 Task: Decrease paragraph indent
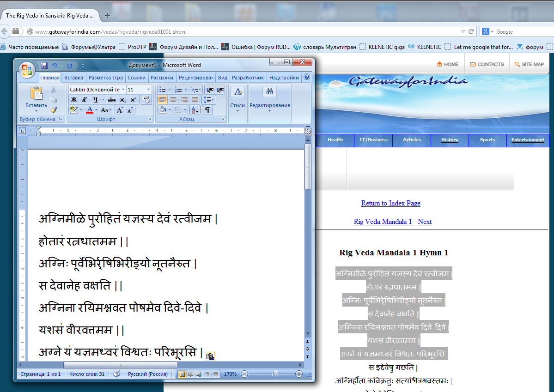click(209, 90)
